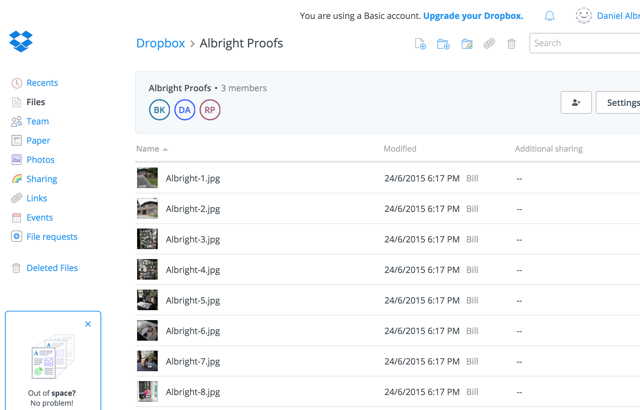This screenshot has width=640, height=410.
Task: Click the '3 members' text
Action: (x=244, y=88)
